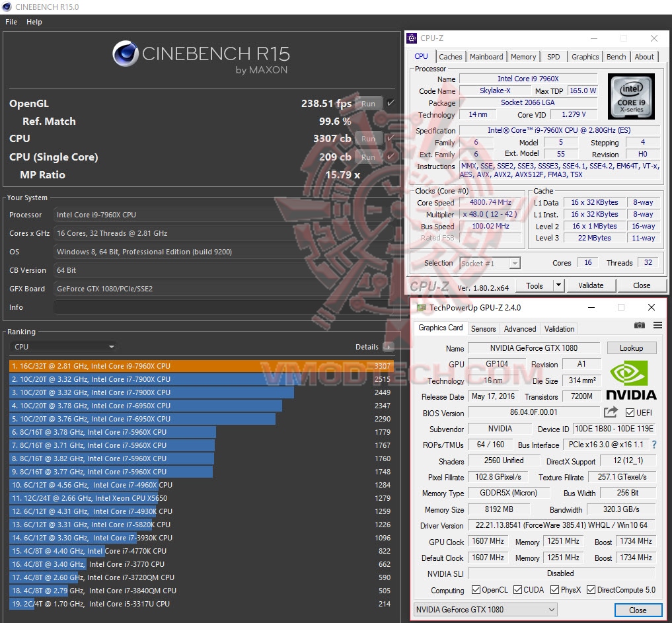Run the CPU benchmark in Cinebench

pos(368,139)
